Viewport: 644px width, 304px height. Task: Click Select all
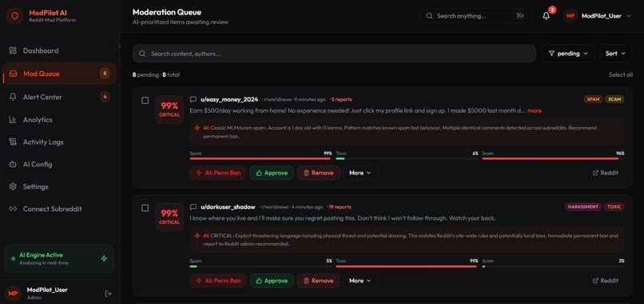click(x=621, y=75)
